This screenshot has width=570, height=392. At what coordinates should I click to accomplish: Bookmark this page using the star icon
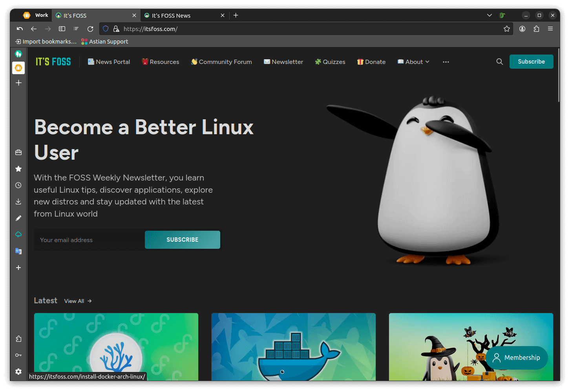click(506, 29)
